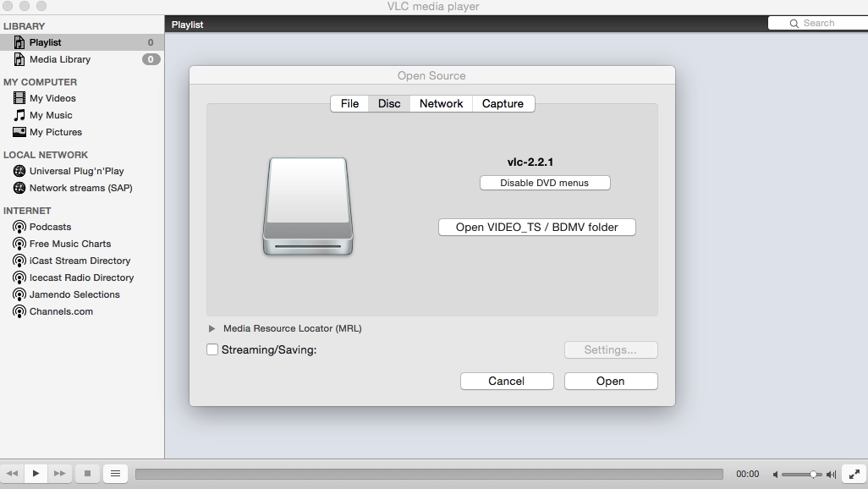Open Icecast Radio Directory entry
Screen dimensions: 868x489
tap(82, 277)
